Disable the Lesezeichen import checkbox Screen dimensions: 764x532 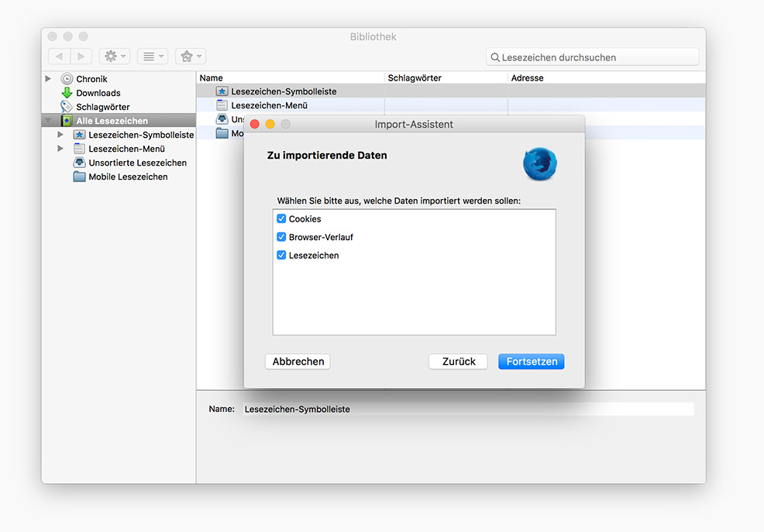(x=281, y=255)
